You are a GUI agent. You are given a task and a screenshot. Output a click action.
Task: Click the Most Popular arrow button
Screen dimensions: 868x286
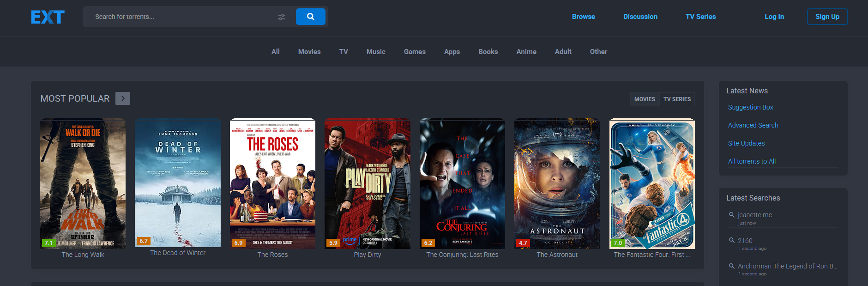(123, 98)
